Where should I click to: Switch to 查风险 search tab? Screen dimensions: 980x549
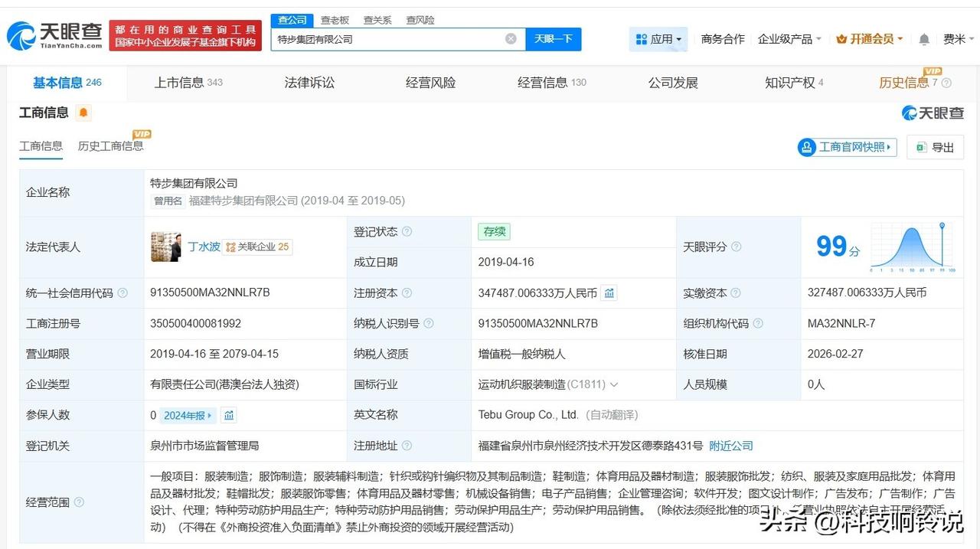(420, 20)
